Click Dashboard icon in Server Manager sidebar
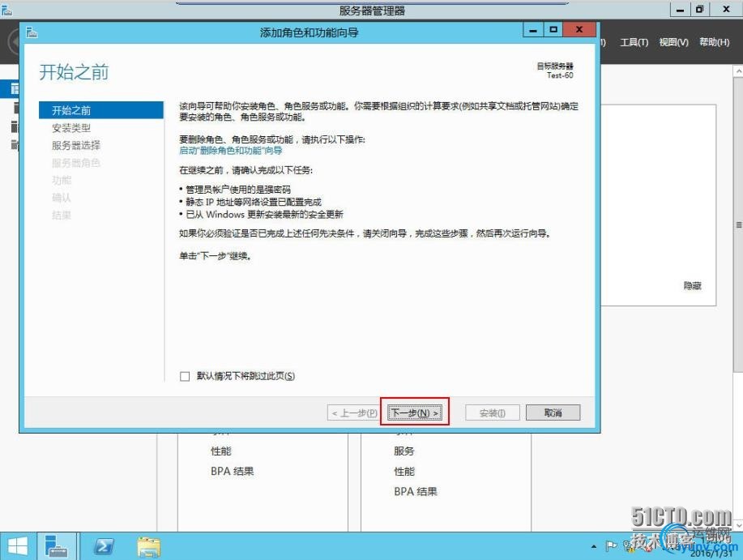 [x=15, y=88]
